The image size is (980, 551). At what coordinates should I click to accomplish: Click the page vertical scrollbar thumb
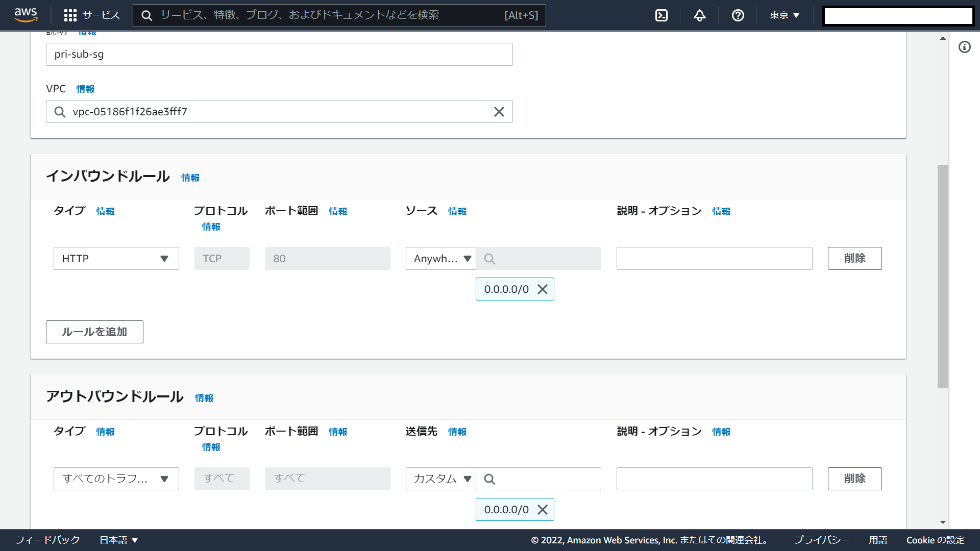point(943,275)
